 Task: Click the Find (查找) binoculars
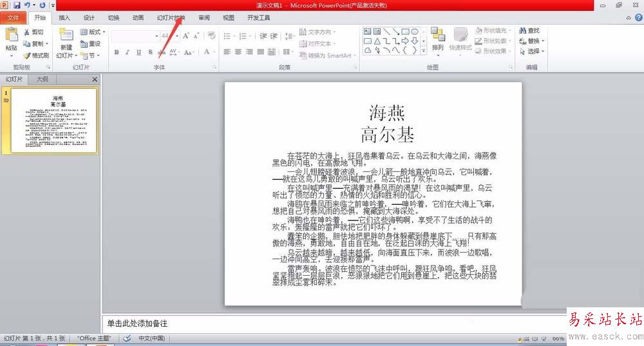pos(530,30)
